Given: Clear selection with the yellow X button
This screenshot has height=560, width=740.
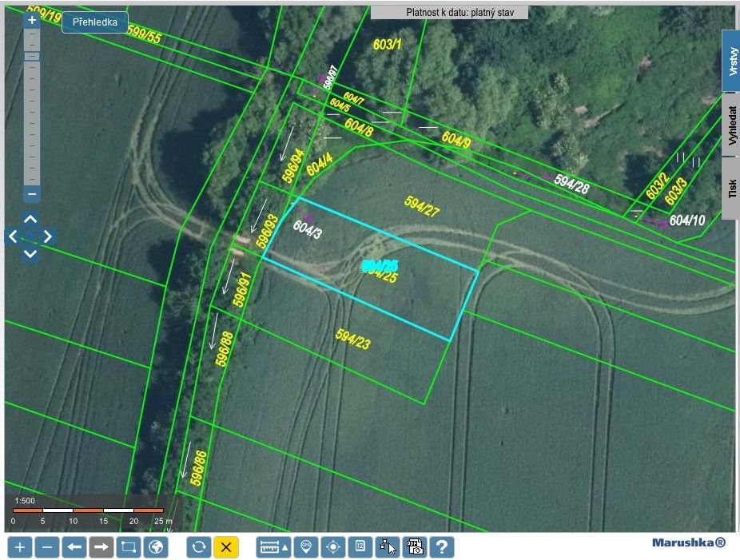Looking at the screenshot, I should pos(226,547).
